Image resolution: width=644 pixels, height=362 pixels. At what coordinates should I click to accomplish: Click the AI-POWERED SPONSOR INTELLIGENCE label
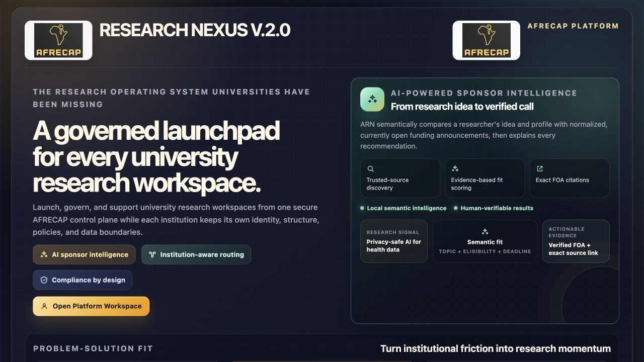[x=484, y=93]
